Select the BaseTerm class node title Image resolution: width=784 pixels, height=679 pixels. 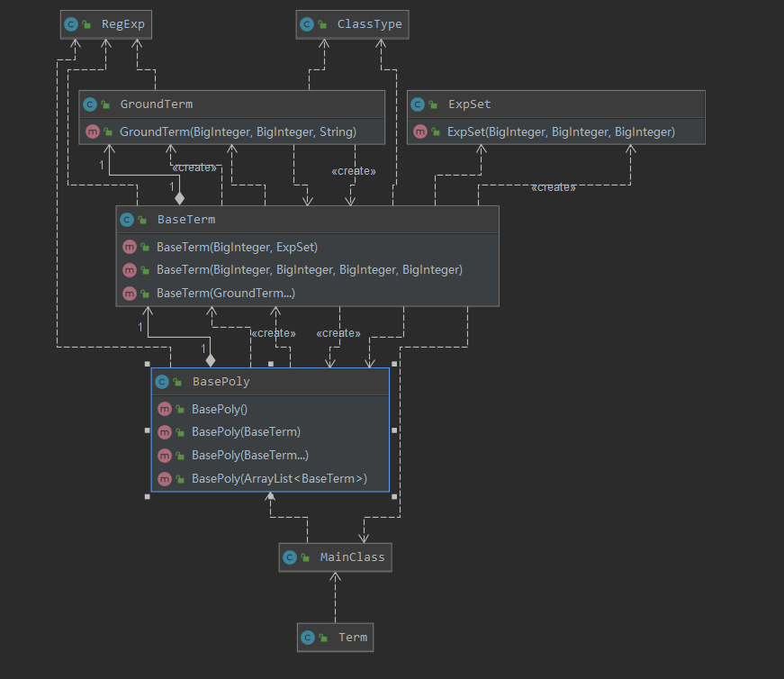pos(186,220)
